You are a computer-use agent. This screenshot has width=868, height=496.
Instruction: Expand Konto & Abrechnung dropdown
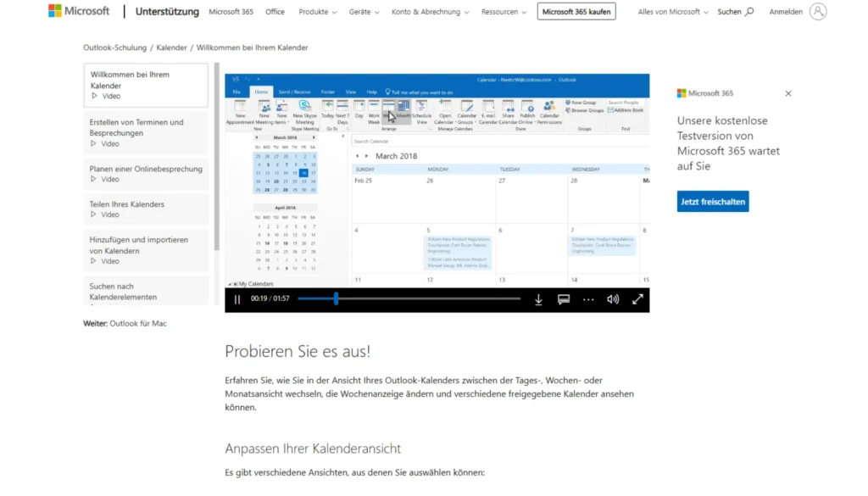click(x=430, y=12)
